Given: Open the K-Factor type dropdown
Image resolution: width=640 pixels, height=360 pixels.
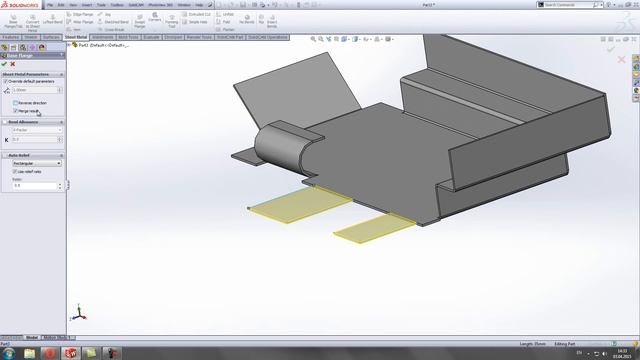Looking at the screenshot, I should click(x=37, y=130).
